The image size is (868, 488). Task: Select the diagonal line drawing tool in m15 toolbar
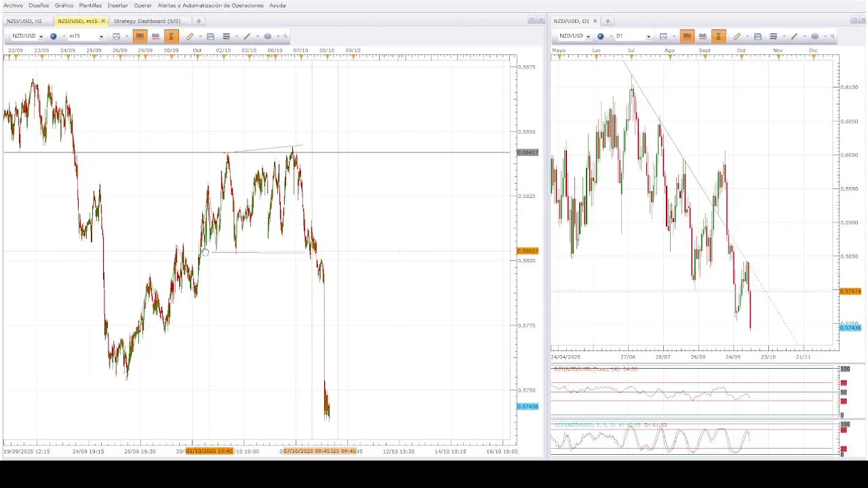247,37
